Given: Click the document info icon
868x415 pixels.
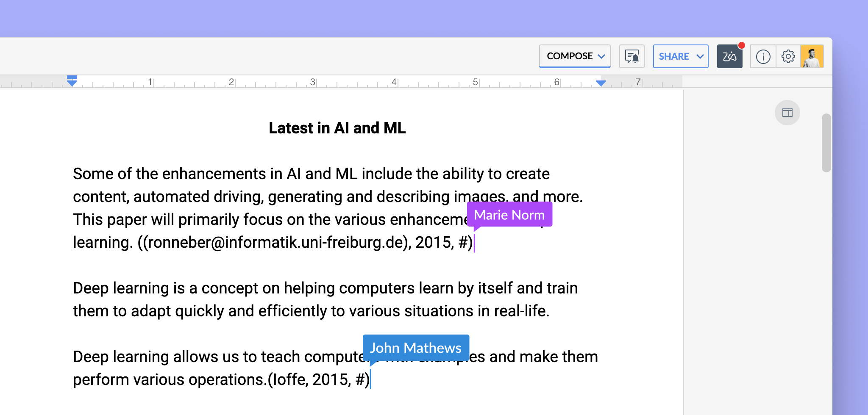Looking at the screenshot, I should point(763,56).
